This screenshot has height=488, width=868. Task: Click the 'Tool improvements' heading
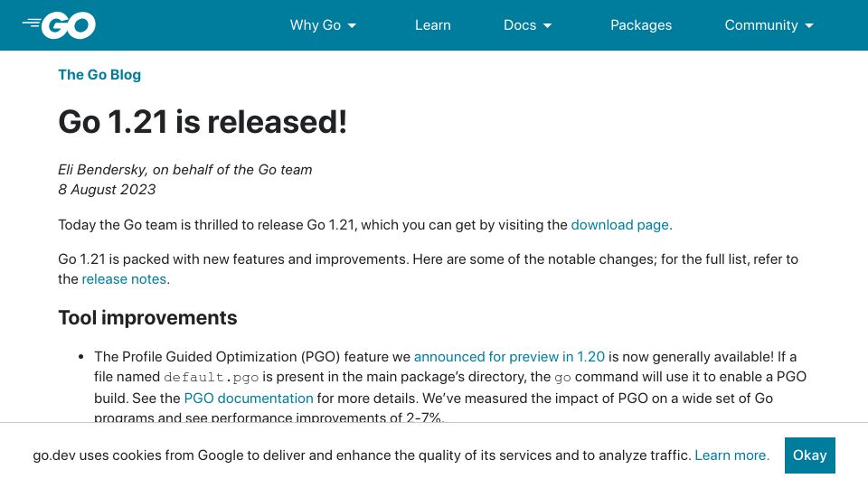pos(147,318)
